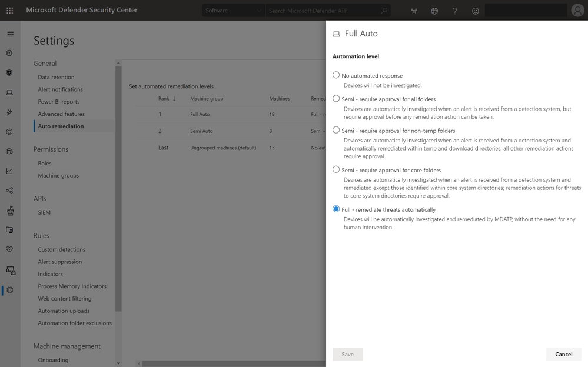Click the Rank column sort arrow
The width and height of the screenshot is (588, 367).
(x=174, y=99)
